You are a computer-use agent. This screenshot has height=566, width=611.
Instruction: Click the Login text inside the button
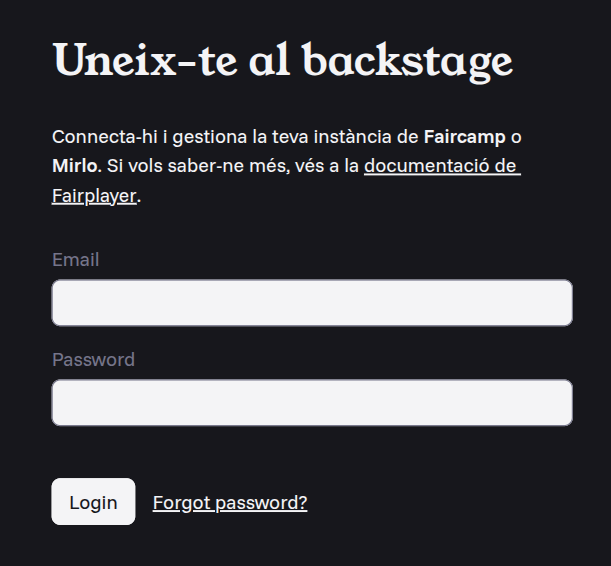(94, 503)
